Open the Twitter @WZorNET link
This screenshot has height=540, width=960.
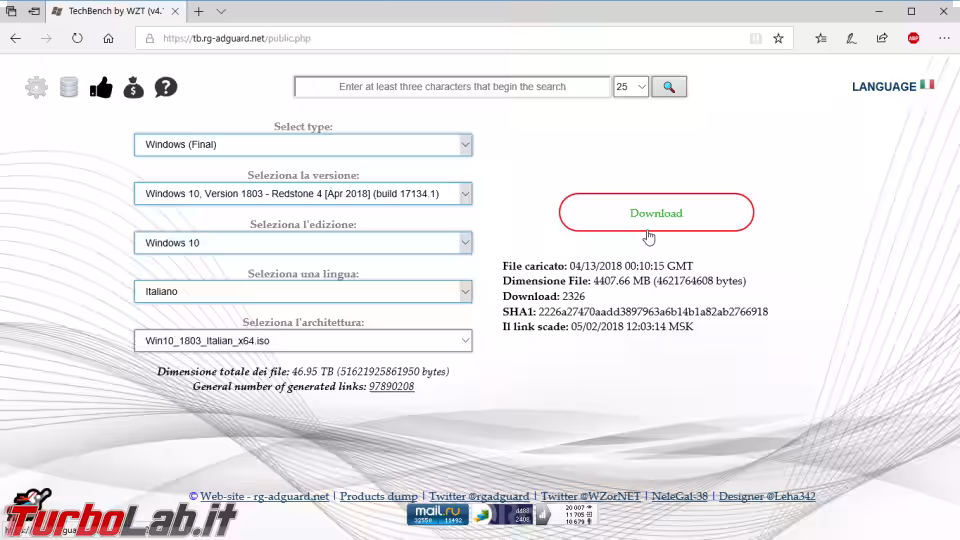pyautogui.click(x=590, y=496)
